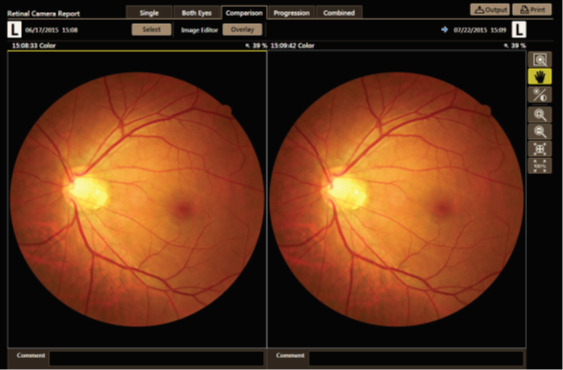Click the right L eye indicator
The image size is (563, 370).
pos(519,29)
